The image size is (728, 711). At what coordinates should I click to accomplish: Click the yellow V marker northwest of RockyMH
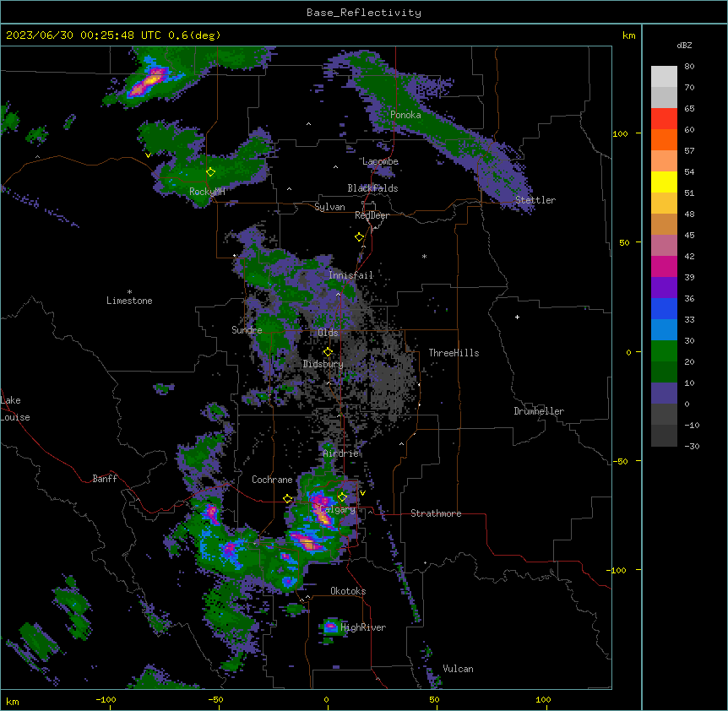148,155
